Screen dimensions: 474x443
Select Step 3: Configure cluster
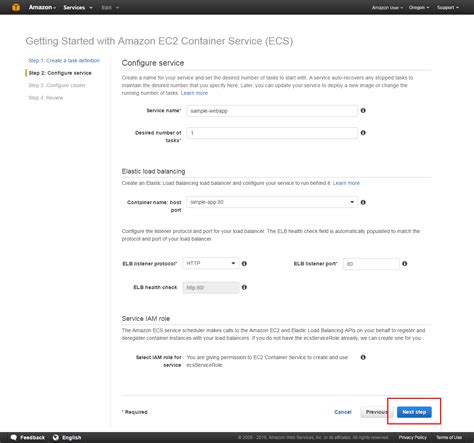[x=57, y=85]
